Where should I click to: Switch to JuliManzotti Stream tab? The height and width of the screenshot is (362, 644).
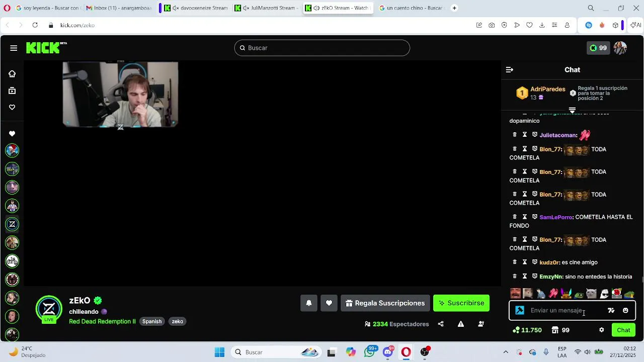[x=266, y=8]
